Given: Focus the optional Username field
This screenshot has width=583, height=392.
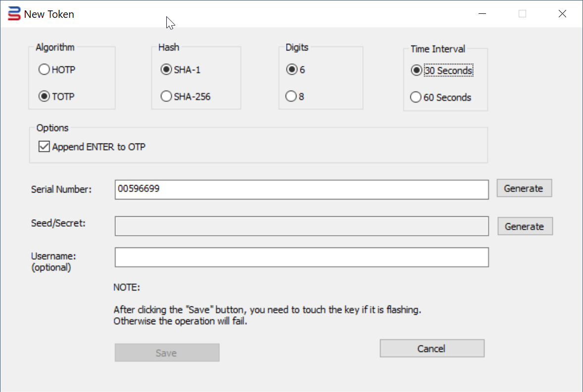Looking at the screenshot, I should click(301, 257).
